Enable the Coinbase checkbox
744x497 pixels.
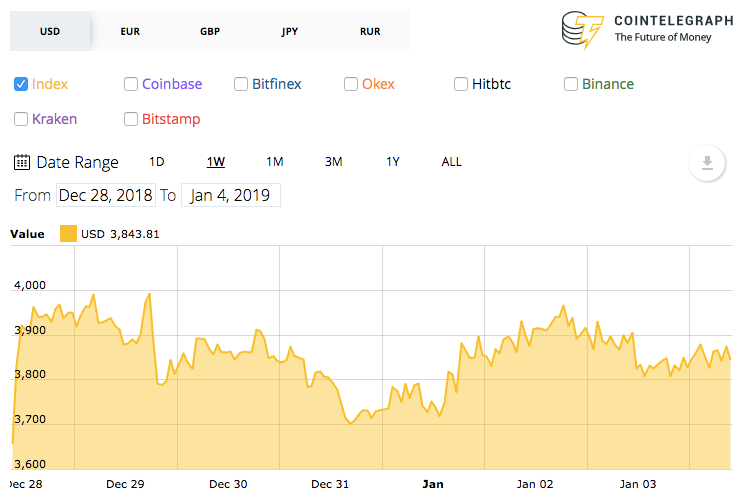coord(131,84)
